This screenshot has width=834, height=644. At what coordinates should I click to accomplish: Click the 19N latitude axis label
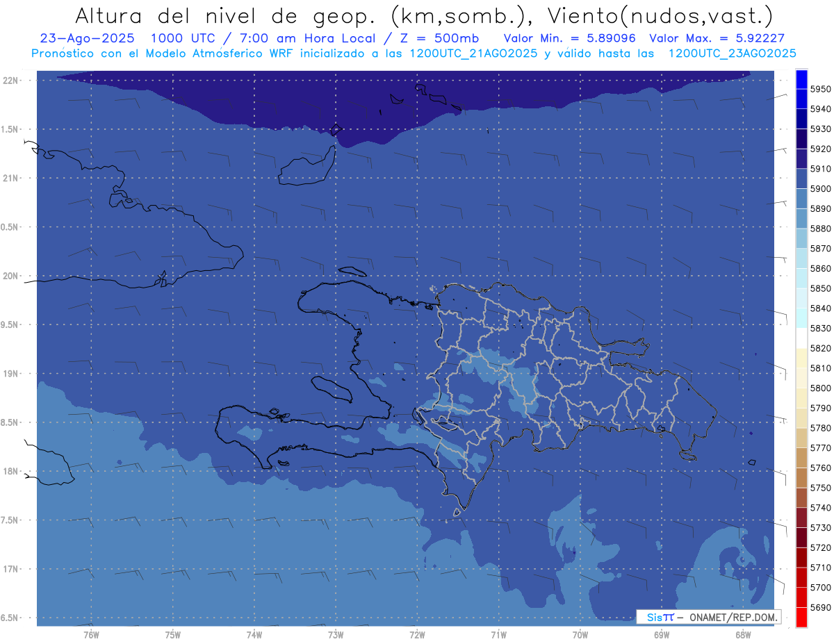pyautogui.click(x=10, y=374)
